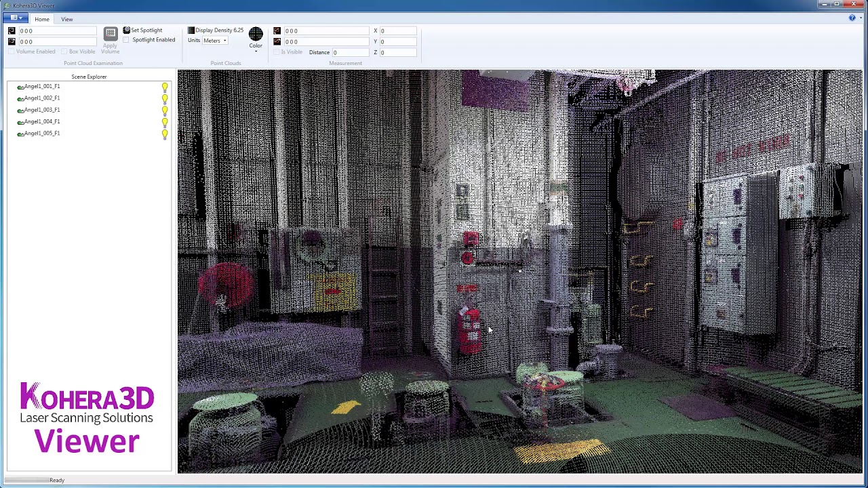Click the cloud icon of Angel1_005_F1
This screenshot has height=488, width=868.
(20, 134)
